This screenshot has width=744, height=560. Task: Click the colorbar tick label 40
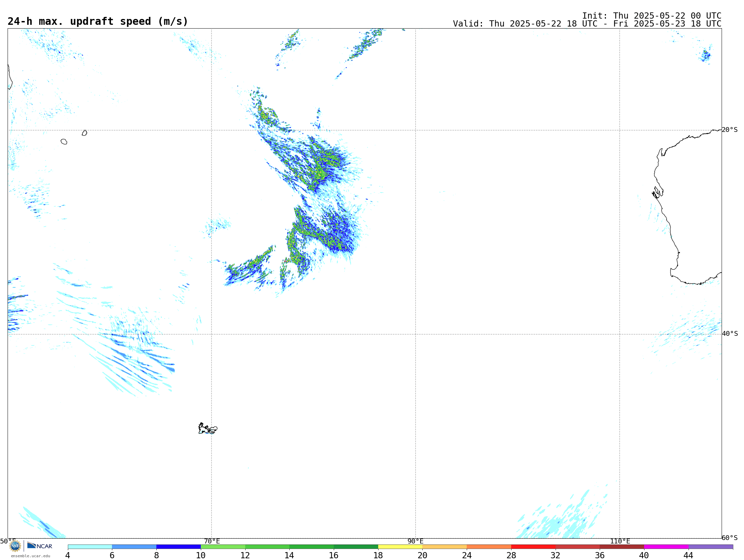click(644, 555)
